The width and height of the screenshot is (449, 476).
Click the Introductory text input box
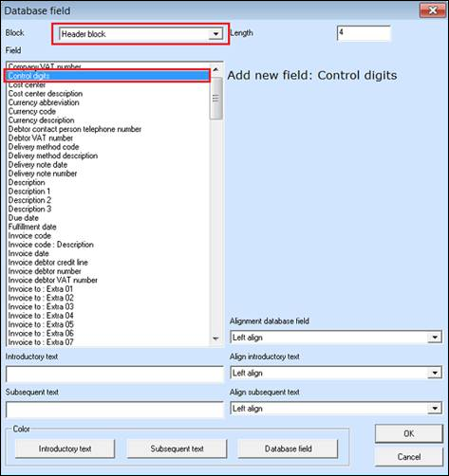click(115, 375)
